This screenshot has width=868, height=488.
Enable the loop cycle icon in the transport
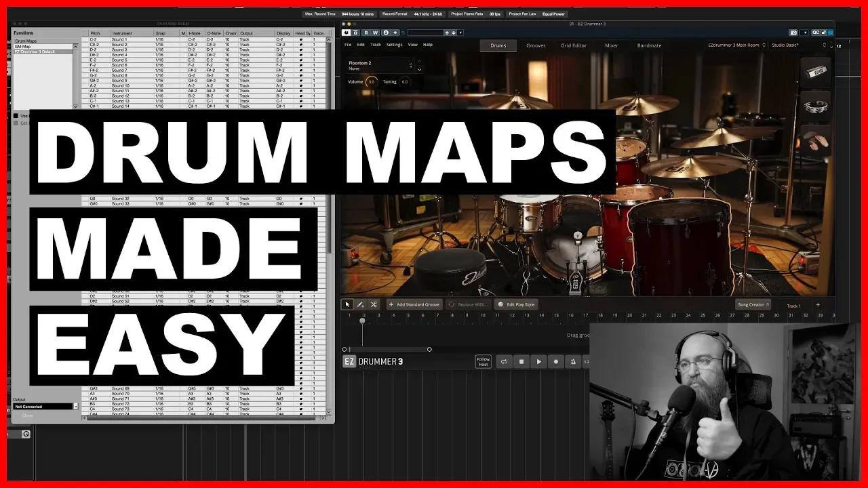(504, 361)
